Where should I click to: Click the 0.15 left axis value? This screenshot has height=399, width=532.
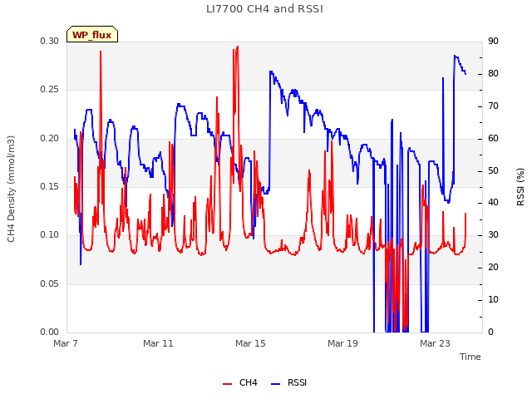pyautogui.click(x=50, y=186)
